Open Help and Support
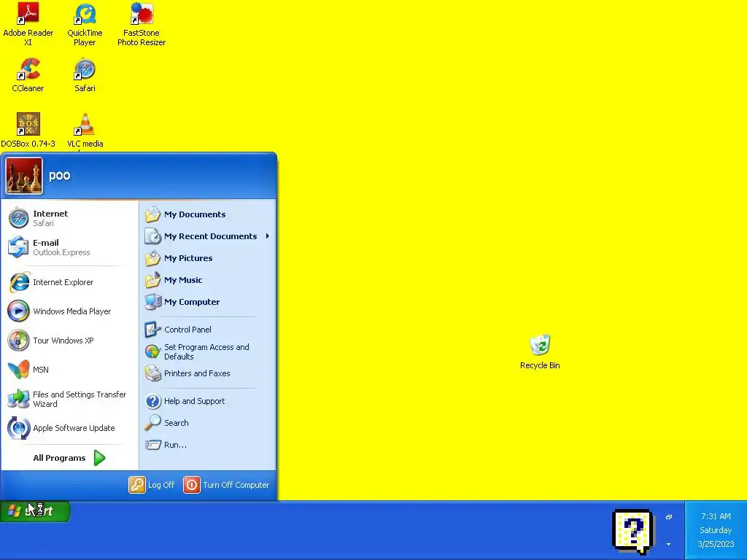Screen dimensions: 747x560 (208, 402)
